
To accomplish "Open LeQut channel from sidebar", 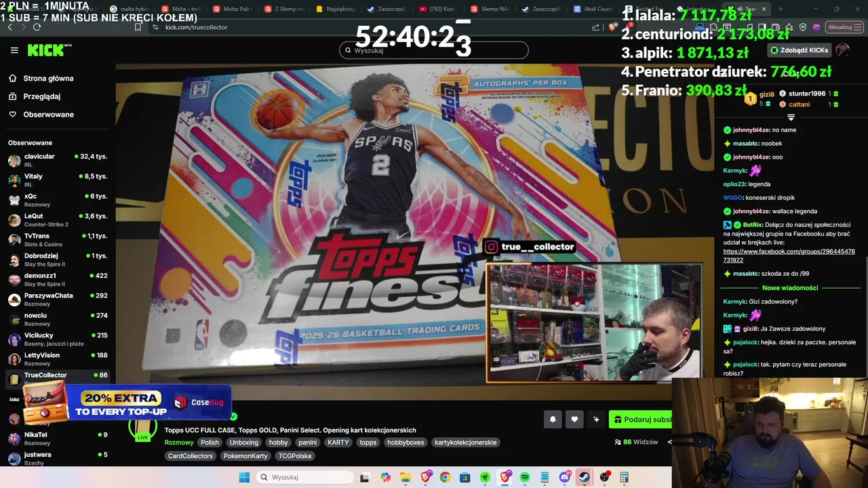I will tap(58, 220).
